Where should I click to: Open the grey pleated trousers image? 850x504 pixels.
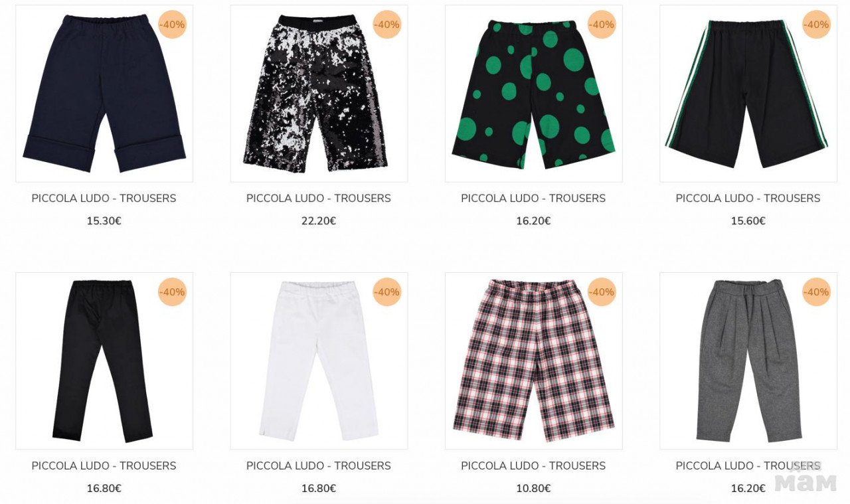pyautogui.click(x=748, y=361)
